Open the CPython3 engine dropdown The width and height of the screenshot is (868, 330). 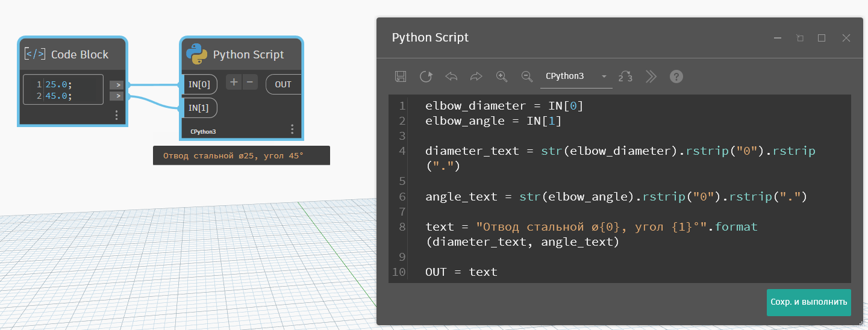576,76
